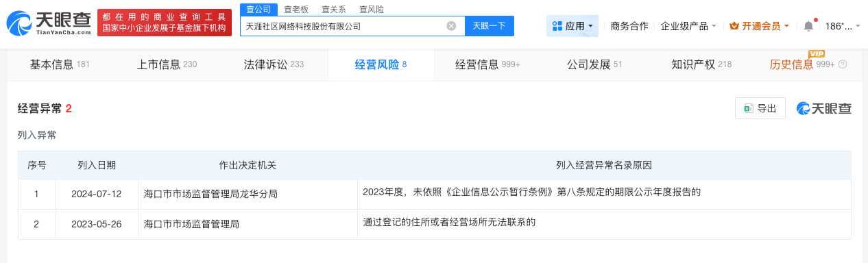Click the 作出决定机关 column header
The height and width of the screenshot is (263, 868).
248,165
